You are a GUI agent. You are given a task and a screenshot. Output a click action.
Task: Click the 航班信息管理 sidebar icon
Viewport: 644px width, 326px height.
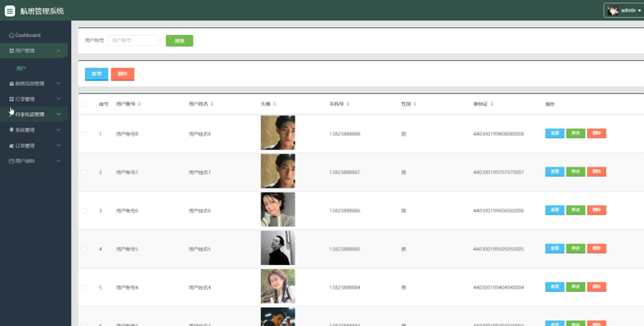point(12,84)
